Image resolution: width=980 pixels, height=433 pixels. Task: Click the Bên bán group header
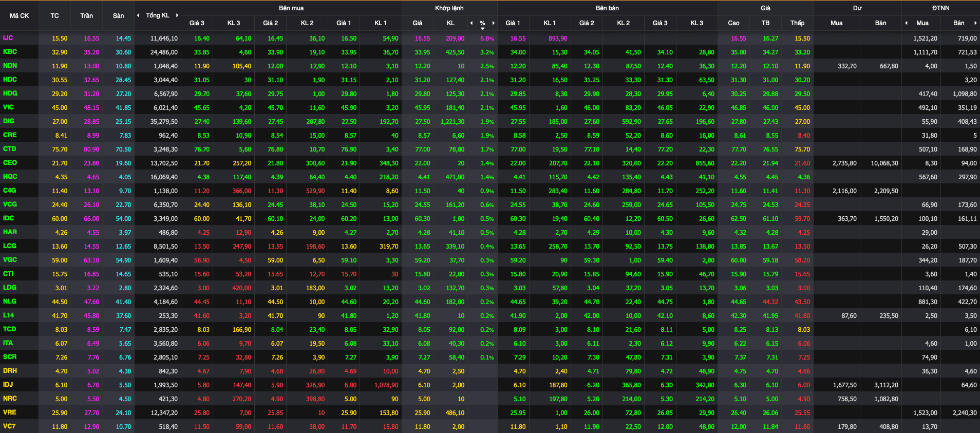[607, 8]
